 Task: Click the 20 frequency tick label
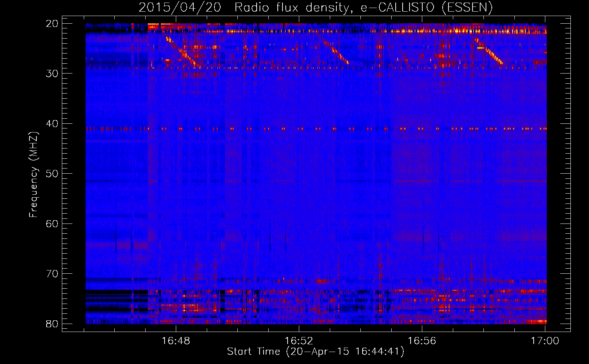coord(52,24)
